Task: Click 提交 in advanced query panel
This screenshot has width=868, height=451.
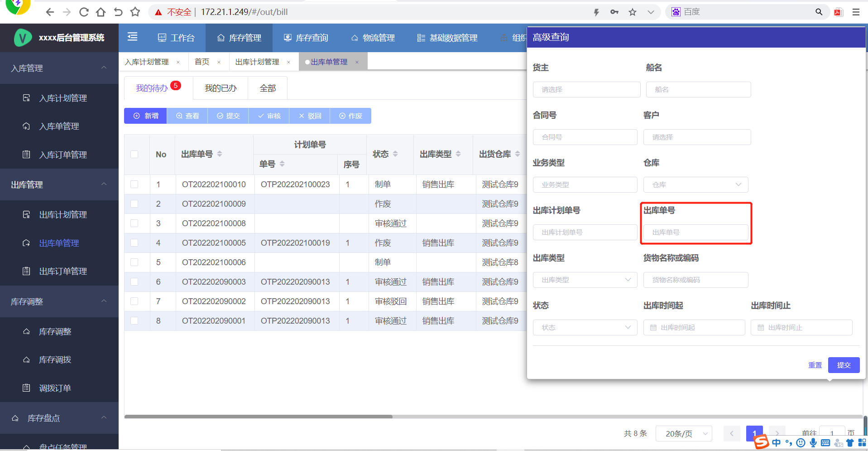Action: click(844, 365)
